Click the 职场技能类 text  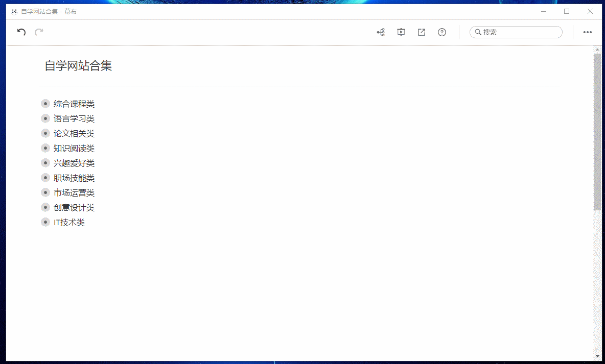74,178
